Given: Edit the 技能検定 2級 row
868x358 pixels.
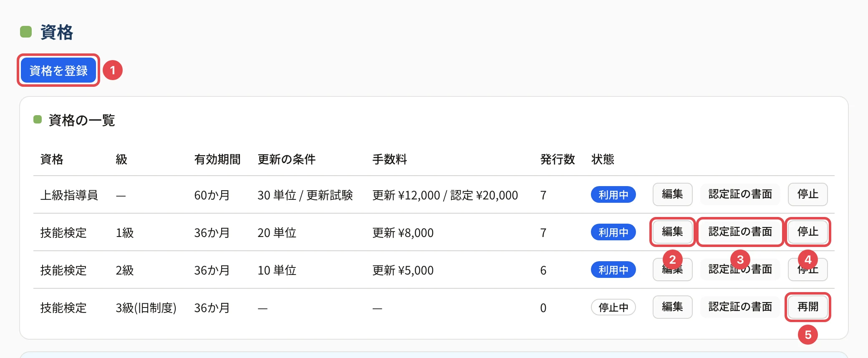Looking at the screenshot, I should [x=672, y=270].
